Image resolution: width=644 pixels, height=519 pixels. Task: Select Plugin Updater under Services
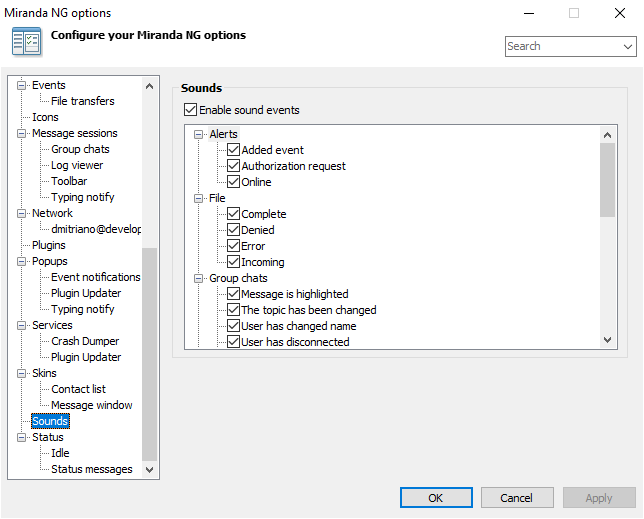tap(86, 357)
